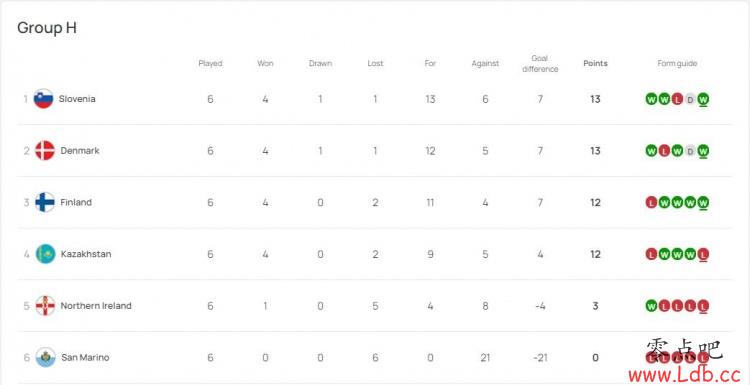
Task: Click the Kazakhstan flag icon
Action: click(x=45, y=254)
